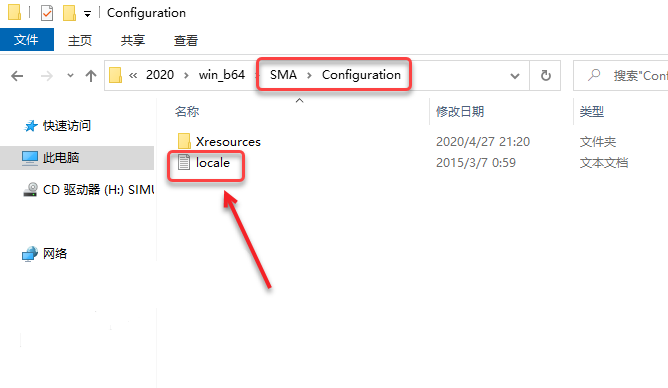Click the New Folder quick-access icon
Screen dimensions: 668x388
point(69,13)
